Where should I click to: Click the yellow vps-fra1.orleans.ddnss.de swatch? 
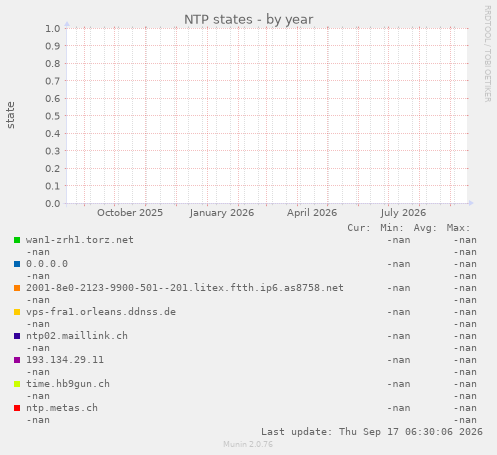(x=17, y=312)
